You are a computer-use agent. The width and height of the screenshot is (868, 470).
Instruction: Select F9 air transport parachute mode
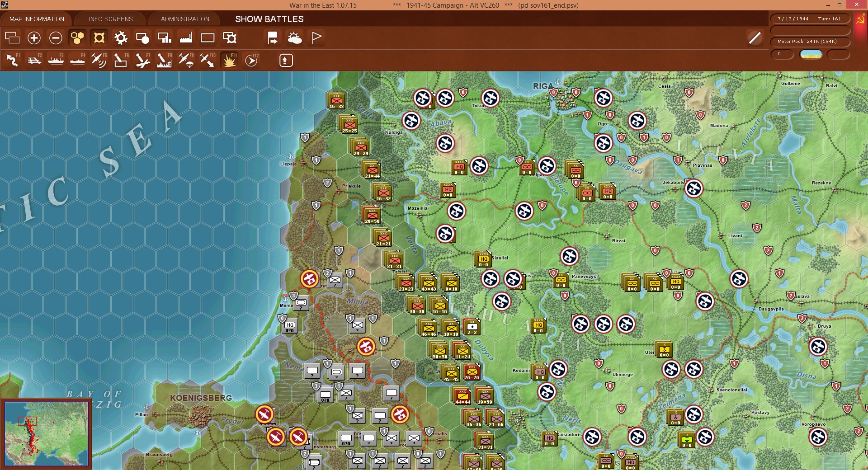click(186, 60)
